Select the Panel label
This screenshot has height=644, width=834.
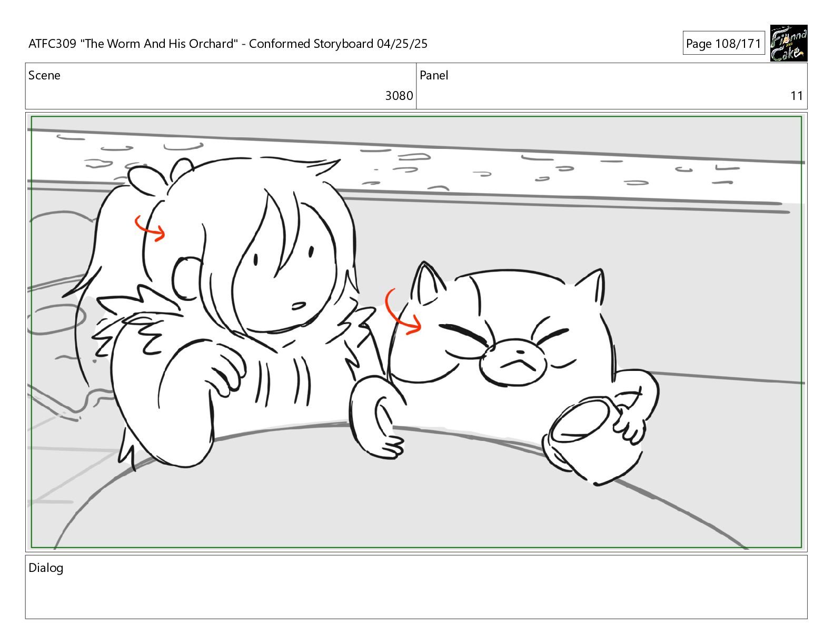(x=434, y=75)
